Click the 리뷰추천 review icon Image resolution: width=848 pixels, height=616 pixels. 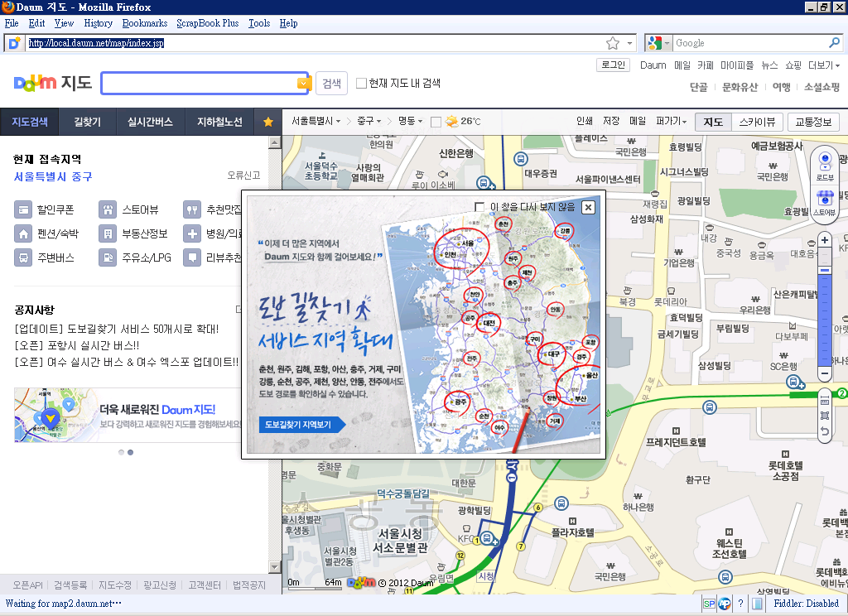pos(192,257)
